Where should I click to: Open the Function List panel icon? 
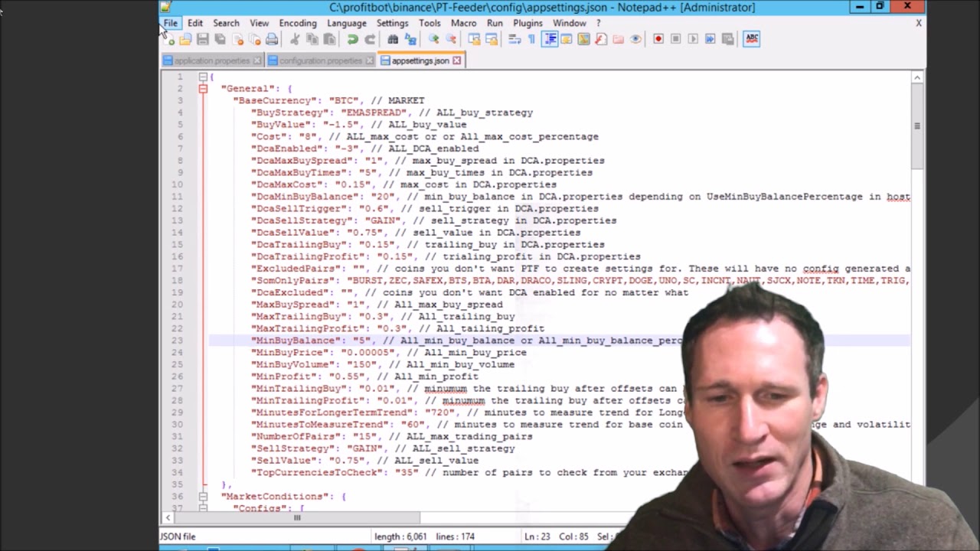tap(600, 39)
